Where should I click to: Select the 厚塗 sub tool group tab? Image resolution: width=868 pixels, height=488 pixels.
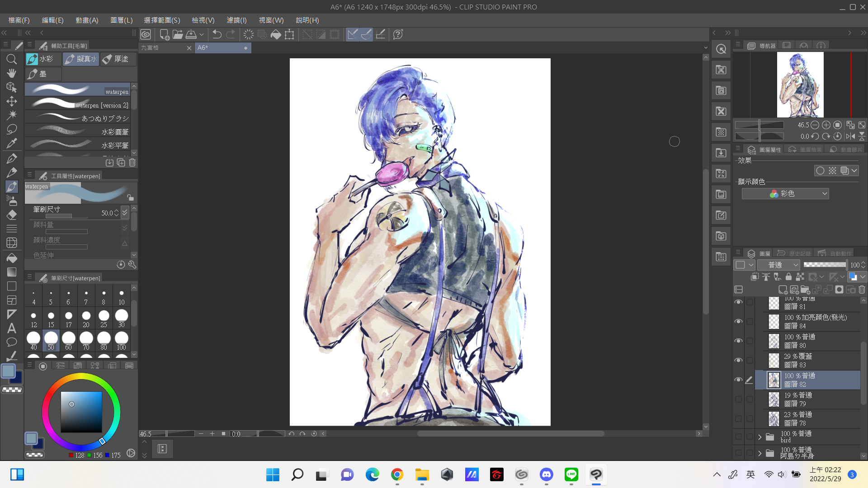click(118, 59)
